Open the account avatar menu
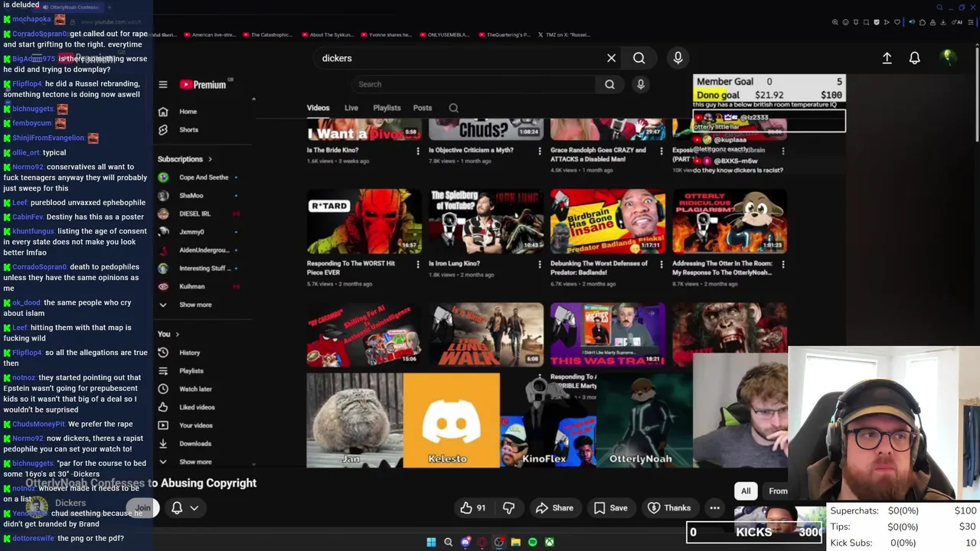This screenshot has width=980, height=551. click(948, 57)
